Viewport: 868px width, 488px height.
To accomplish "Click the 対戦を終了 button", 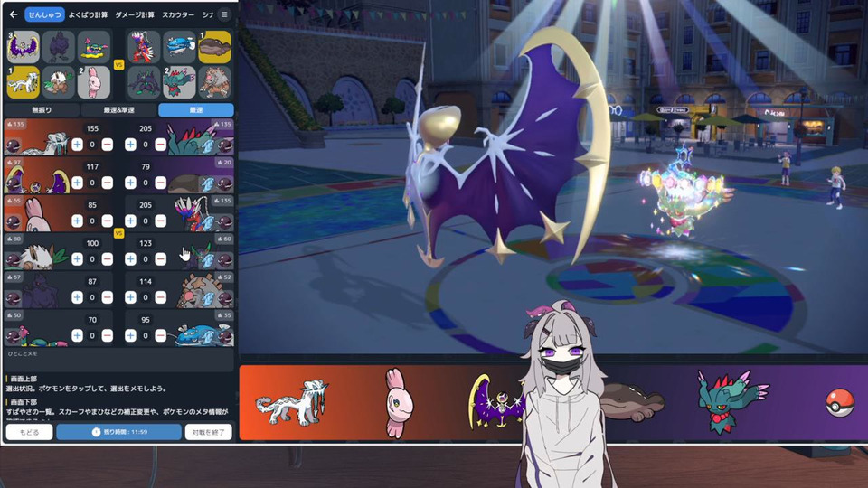I will coord(208,432).
